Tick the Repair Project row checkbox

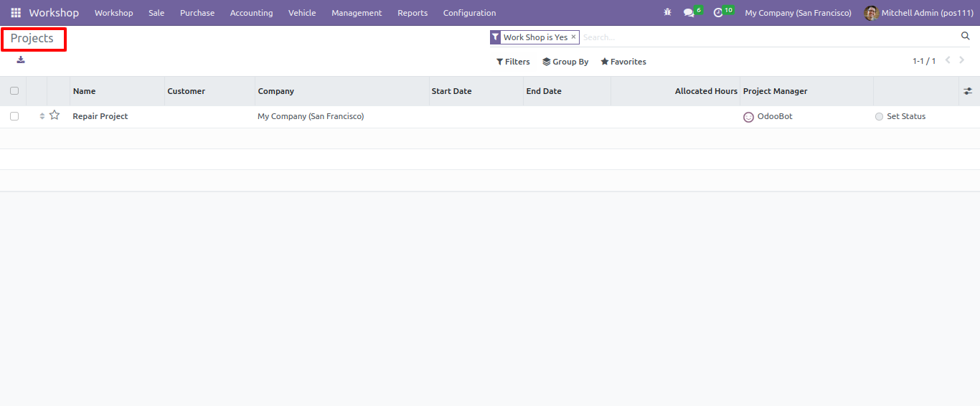point(14,116)
